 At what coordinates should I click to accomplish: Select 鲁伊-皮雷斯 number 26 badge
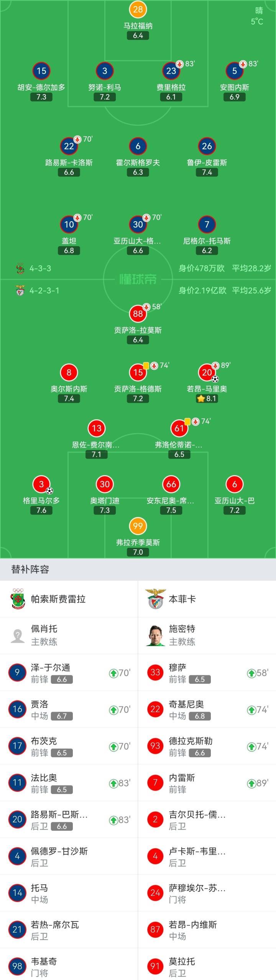(207, 146)
